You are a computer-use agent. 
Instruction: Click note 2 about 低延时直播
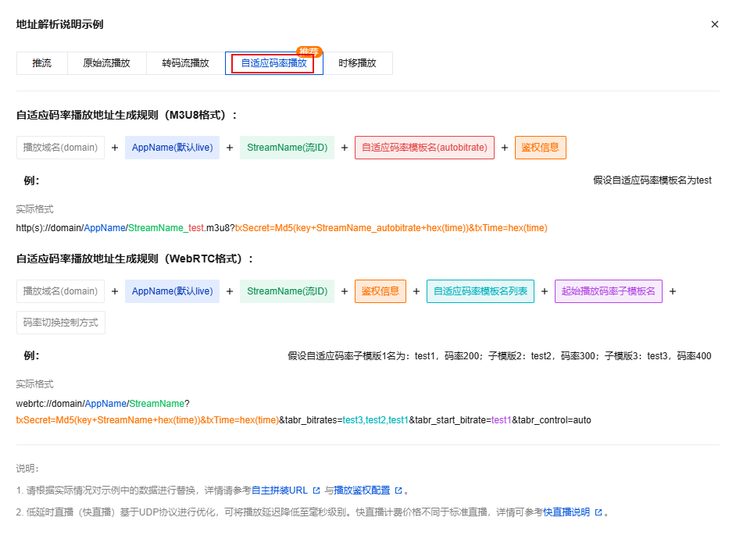[313, 512]
